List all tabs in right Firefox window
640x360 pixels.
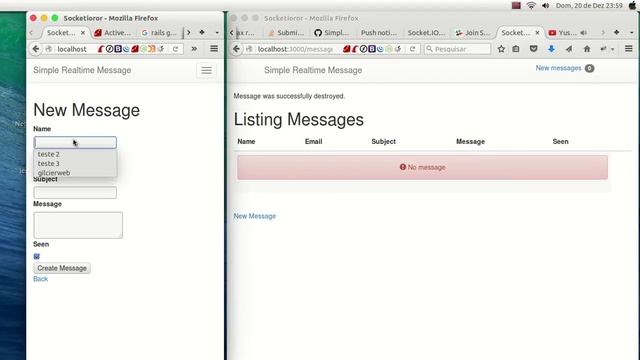tap(631, 33)
